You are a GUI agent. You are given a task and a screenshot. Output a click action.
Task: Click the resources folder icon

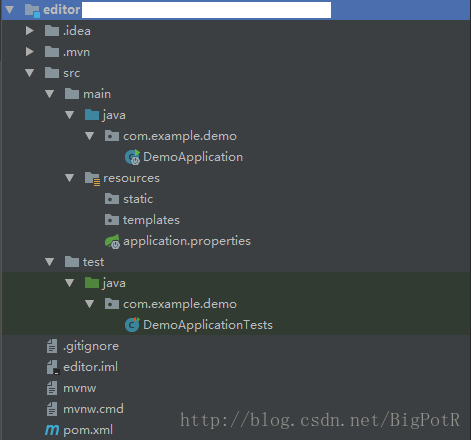[x=92, y=179]
